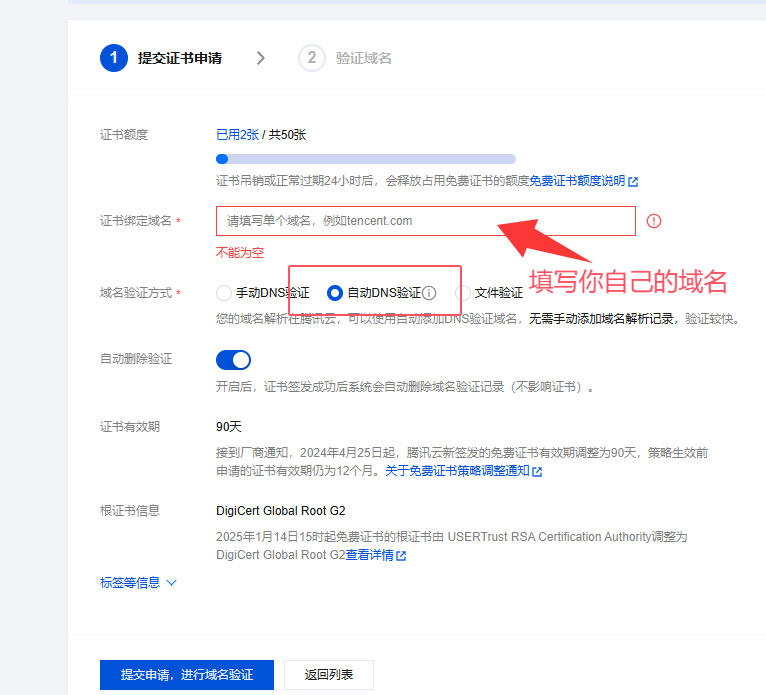Click the 返回列表 button

coord(329,675)
